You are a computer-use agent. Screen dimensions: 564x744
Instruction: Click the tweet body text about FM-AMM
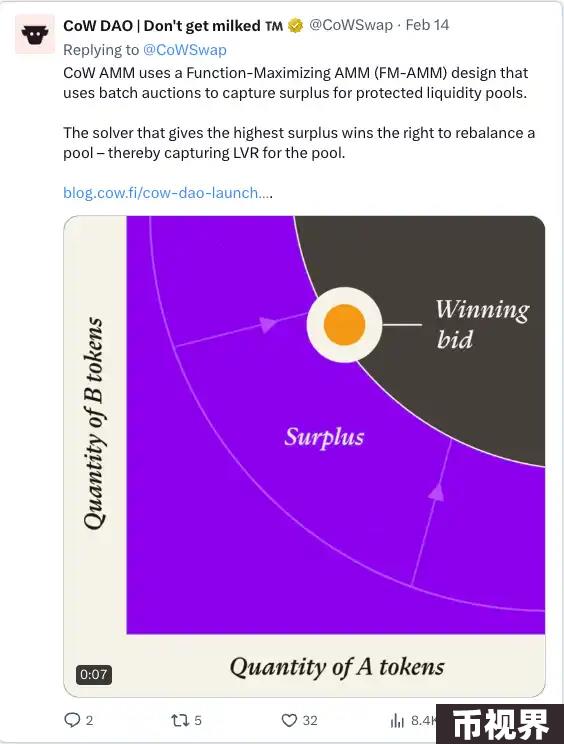[299, 113]
